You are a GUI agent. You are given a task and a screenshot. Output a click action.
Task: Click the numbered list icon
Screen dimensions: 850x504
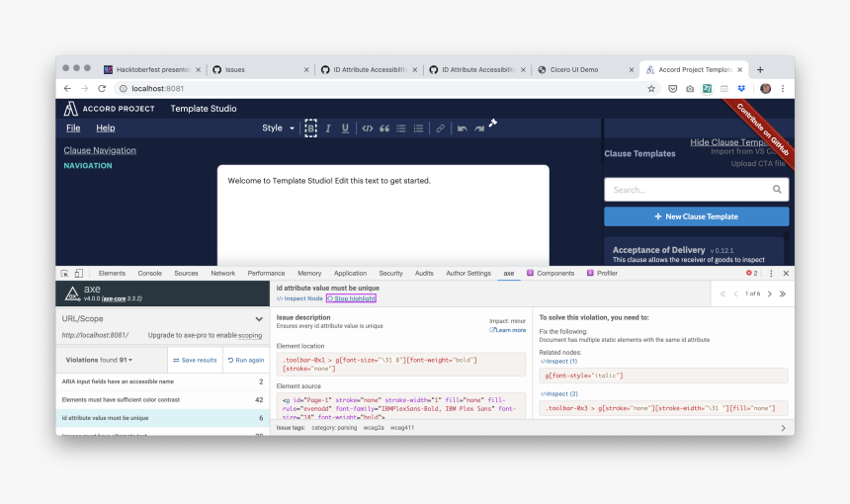tap(418, 128)
